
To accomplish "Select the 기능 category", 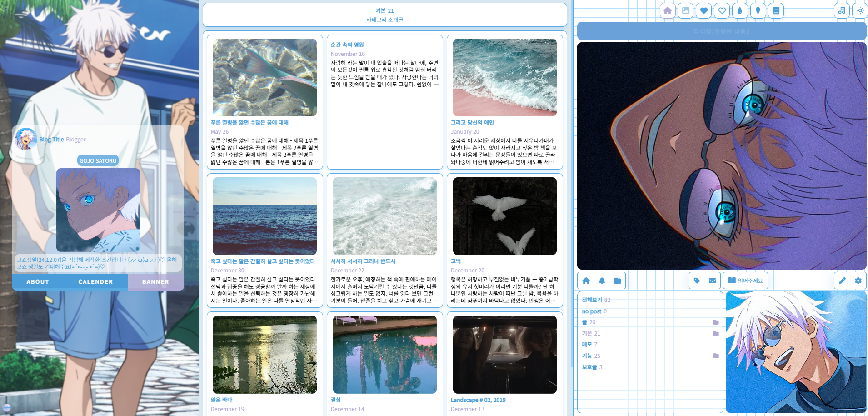I will point(587,356).
